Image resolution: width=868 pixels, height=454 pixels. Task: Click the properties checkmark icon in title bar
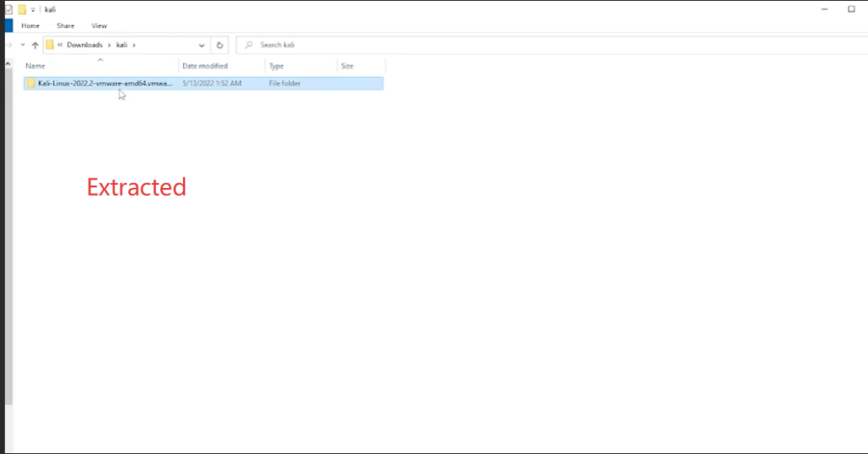(x=8, y=9)
